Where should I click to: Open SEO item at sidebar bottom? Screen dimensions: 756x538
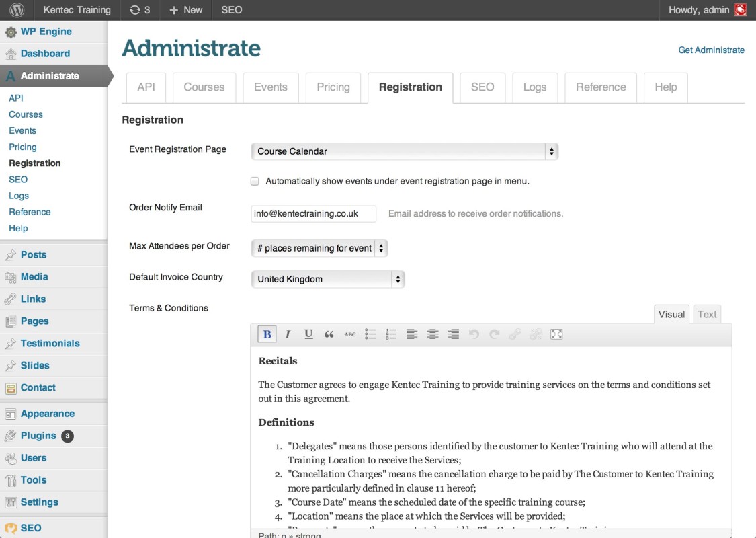[x=31, y=528]
